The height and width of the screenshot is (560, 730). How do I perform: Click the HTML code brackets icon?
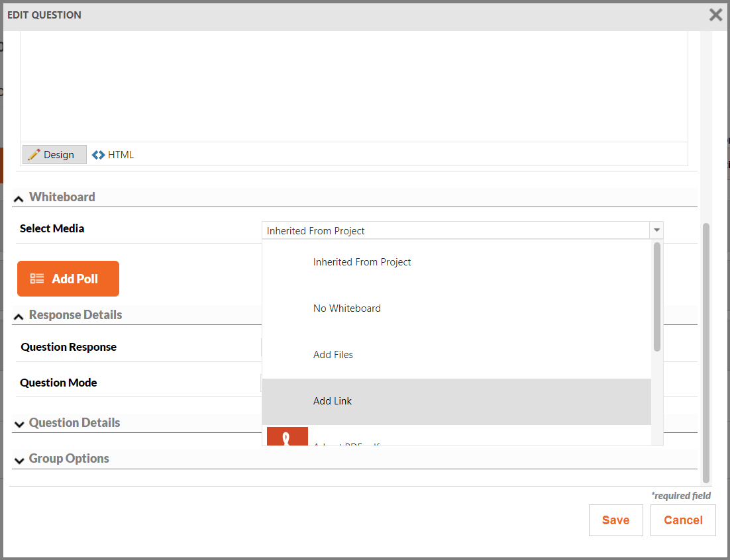pos(98,155)
